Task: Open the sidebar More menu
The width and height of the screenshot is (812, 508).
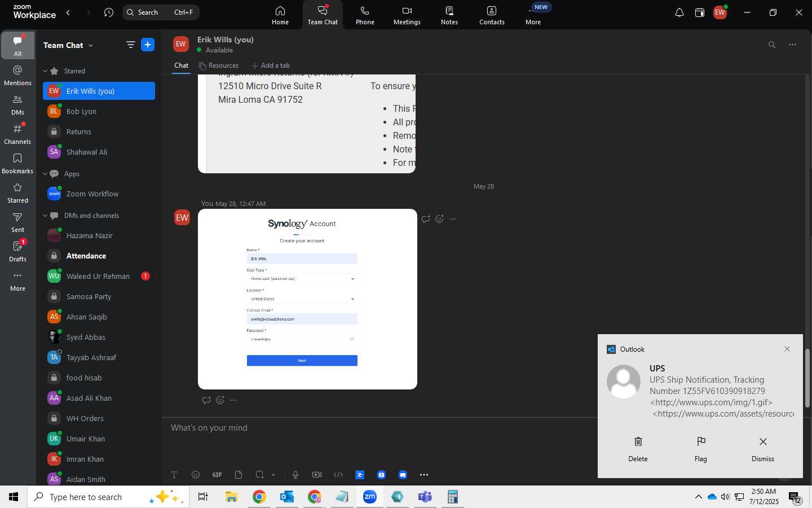Action: tap(18, 281)
